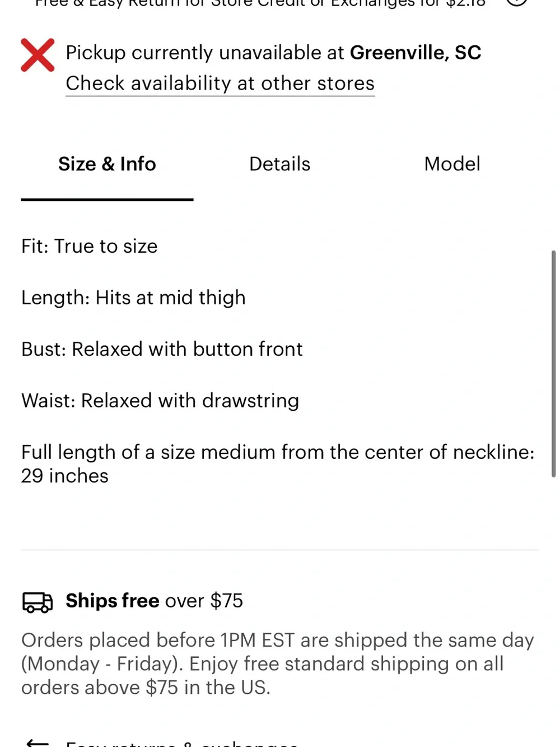The image size is (560, 747).
Task: Tap the Easy returns & exchanges row
Action: (182, 744)
